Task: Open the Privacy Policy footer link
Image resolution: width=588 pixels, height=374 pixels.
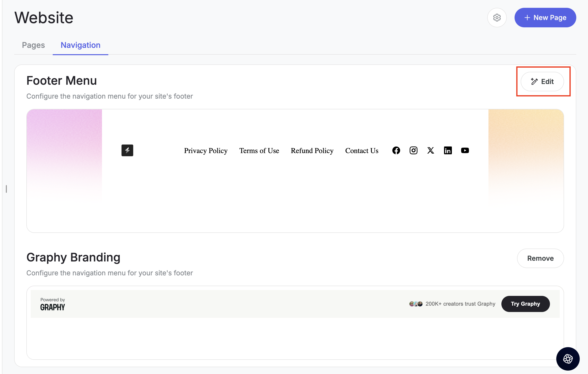Action: (206, 151)
